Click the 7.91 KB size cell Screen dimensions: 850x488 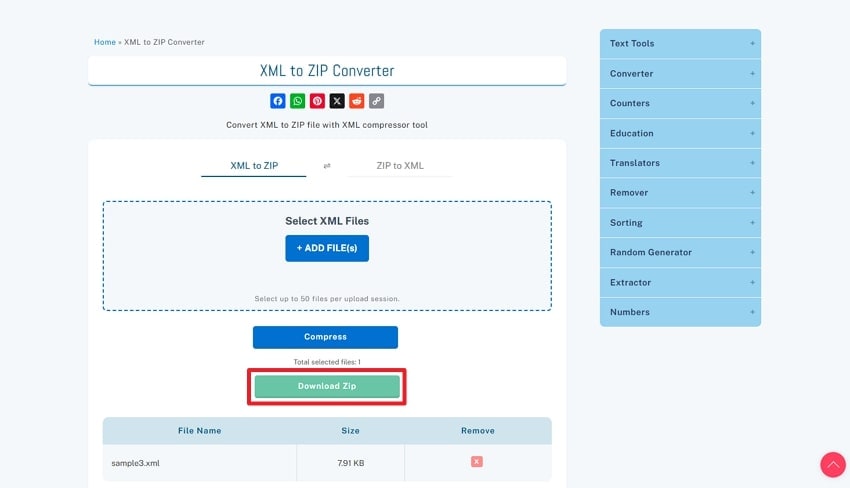351,463
